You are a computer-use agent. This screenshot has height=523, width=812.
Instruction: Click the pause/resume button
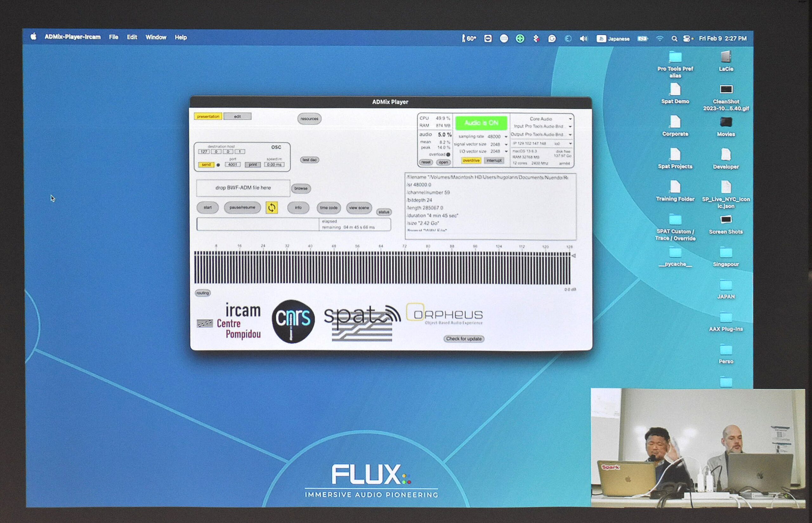(242, 207)
